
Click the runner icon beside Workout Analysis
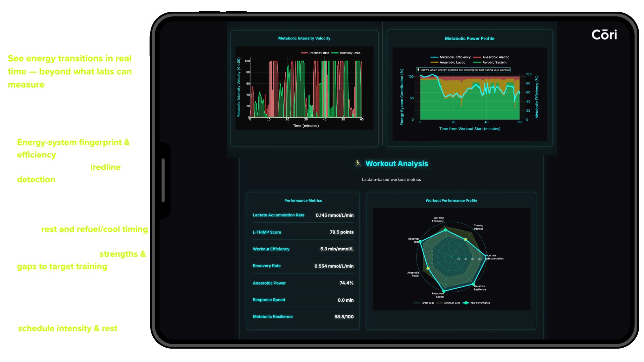[x=358, y=164]
